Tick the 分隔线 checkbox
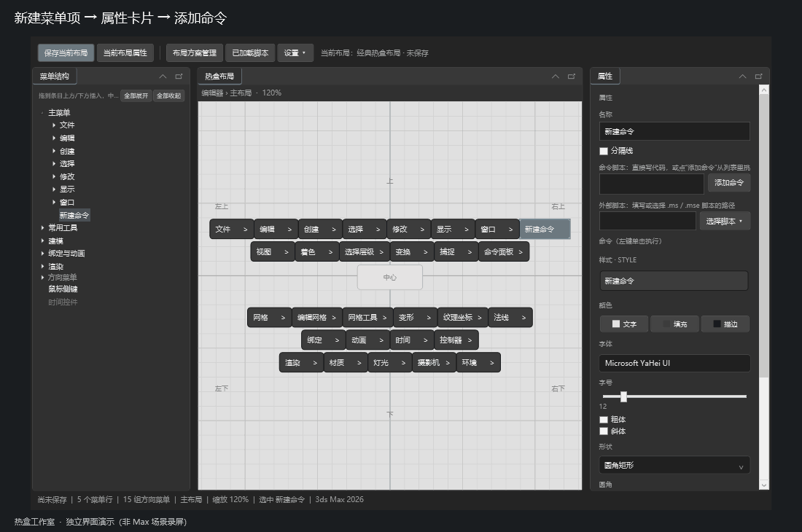This screenshot has width=802, height=532. point(604,151)
